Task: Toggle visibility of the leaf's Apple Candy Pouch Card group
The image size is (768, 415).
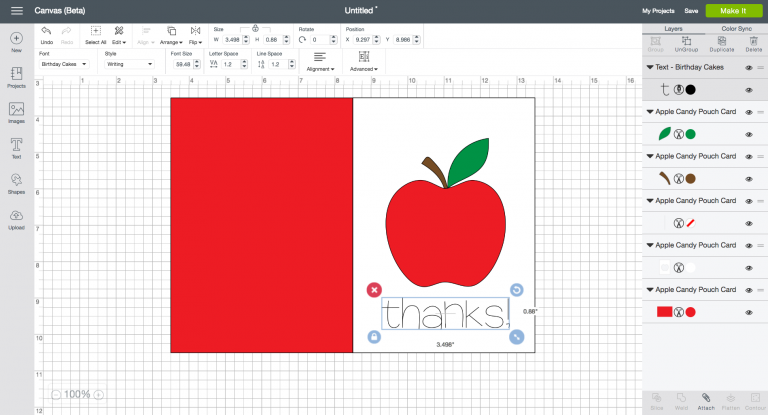Action: (748, 112)
